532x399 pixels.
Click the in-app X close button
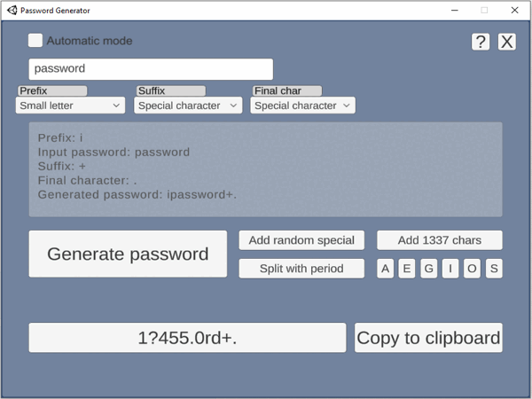click(506, 42)
